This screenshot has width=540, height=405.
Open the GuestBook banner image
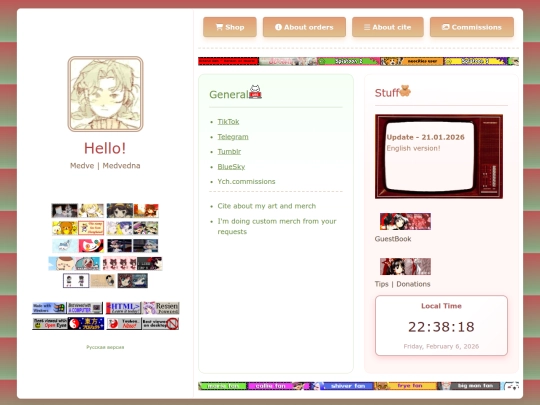[x=405, y=221]
